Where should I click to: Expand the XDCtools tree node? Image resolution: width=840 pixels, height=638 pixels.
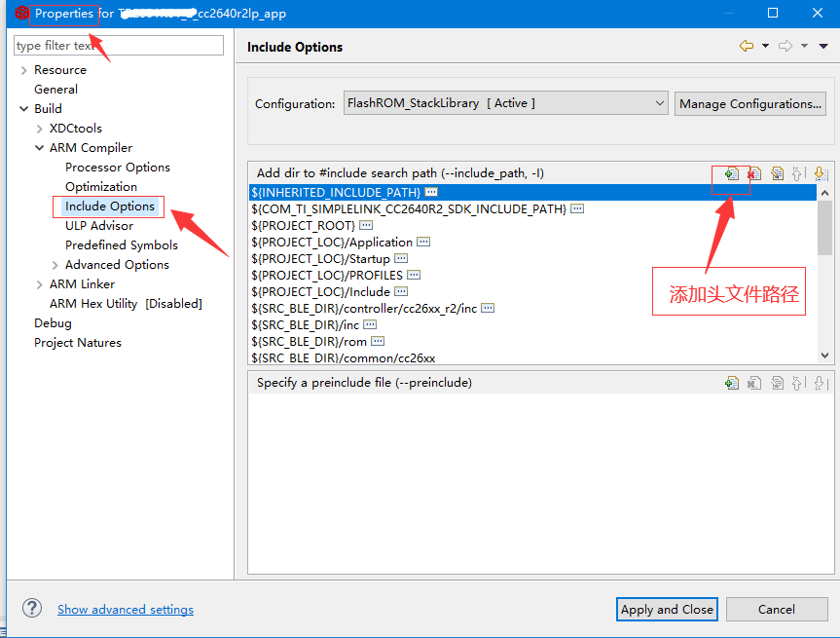click(x=39, y=129)
